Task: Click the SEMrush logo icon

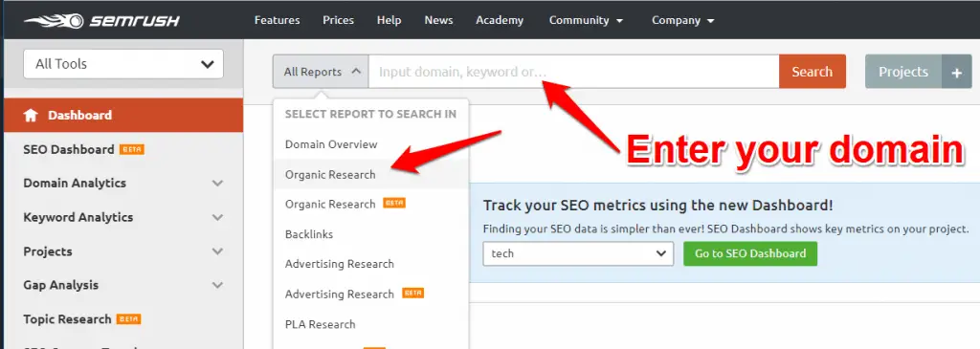Action: click(x=54, y=21)
